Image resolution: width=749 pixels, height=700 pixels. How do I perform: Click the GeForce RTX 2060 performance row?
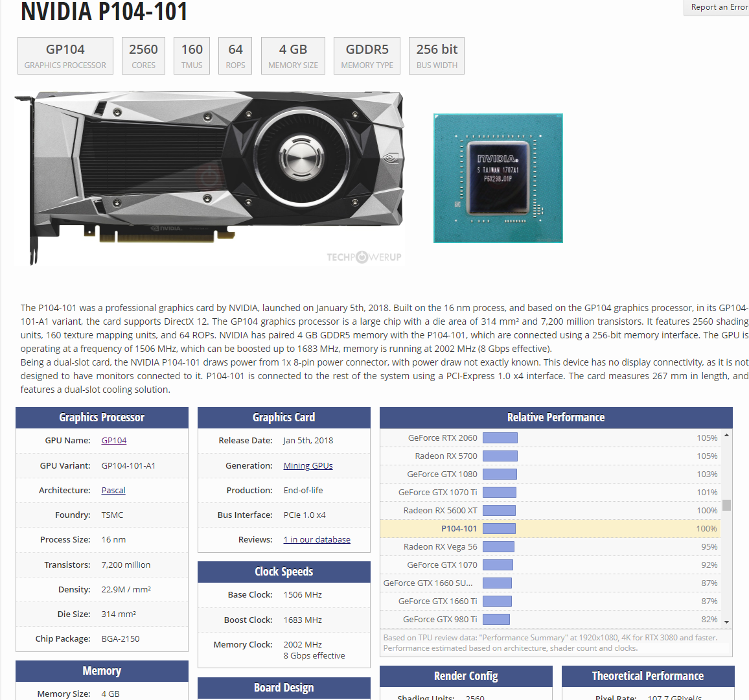[551, 437]
